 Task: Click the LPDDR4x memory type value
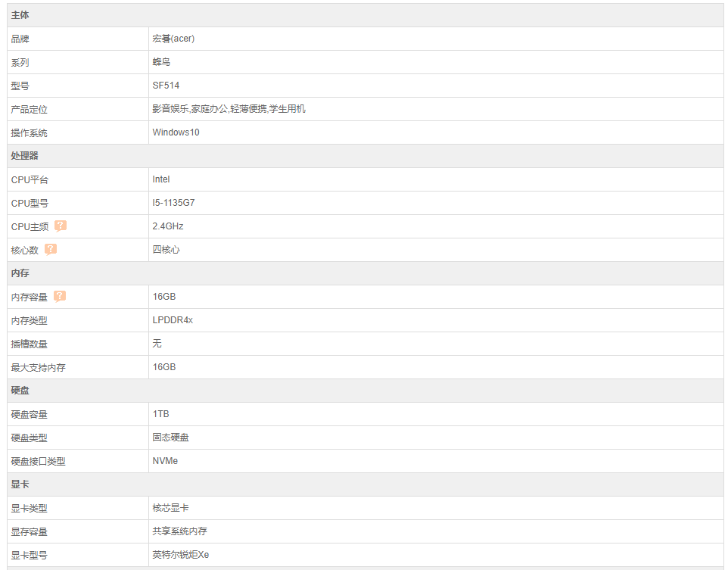(173, 320)
